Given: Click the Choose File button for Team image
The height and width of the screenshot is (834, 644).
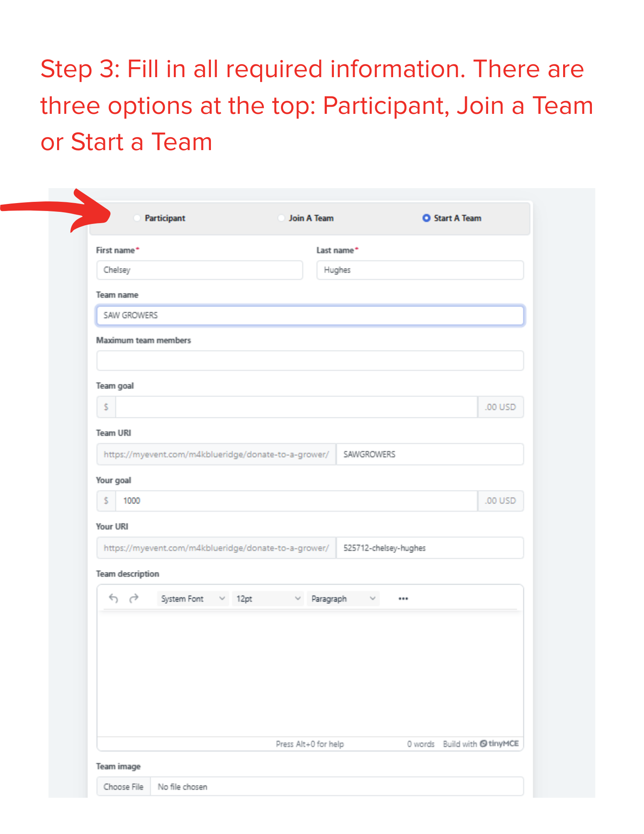Looking at the screenshot, I should [x=123, y=786].
